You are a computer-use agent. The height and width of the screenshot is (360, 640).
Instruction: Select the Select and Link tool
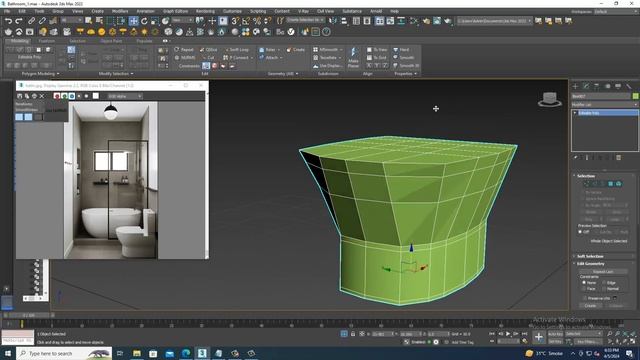(x=31, y=21)
